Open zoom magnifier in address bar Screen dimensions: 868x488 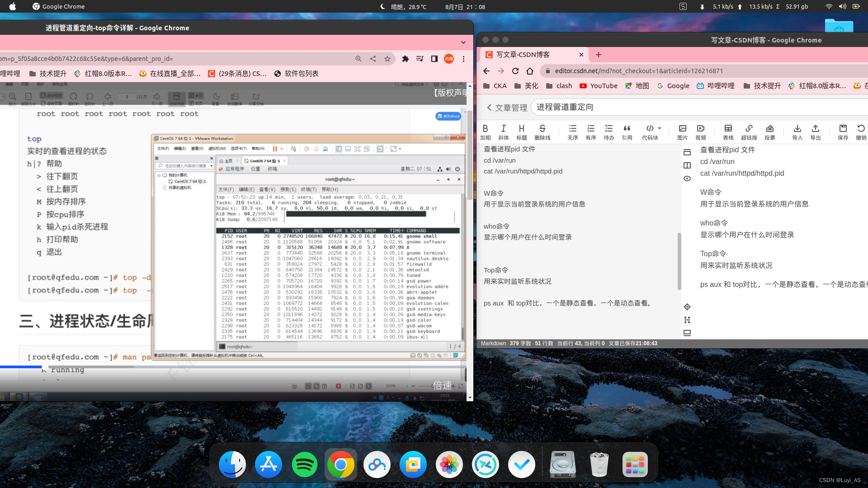pyautogui.click(x=359, y=59)
